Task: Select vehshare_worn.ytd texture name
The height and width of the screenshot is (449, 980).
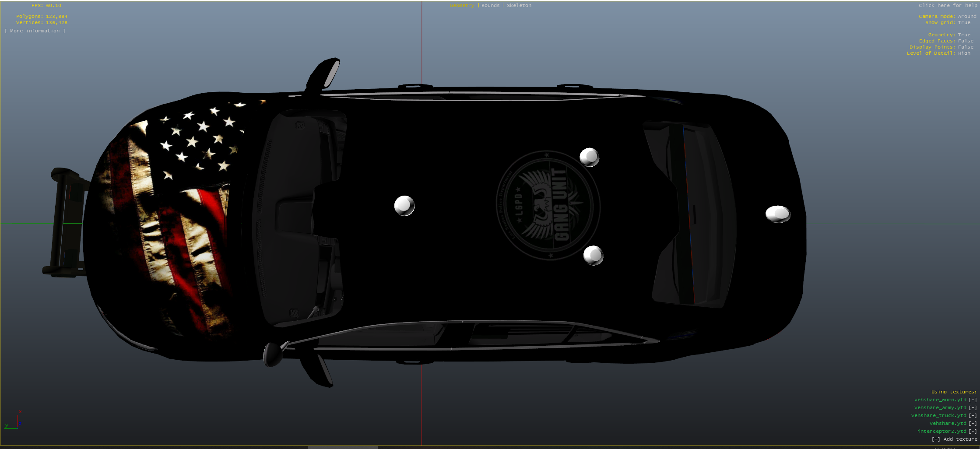Action: click(x=940, y=400)
